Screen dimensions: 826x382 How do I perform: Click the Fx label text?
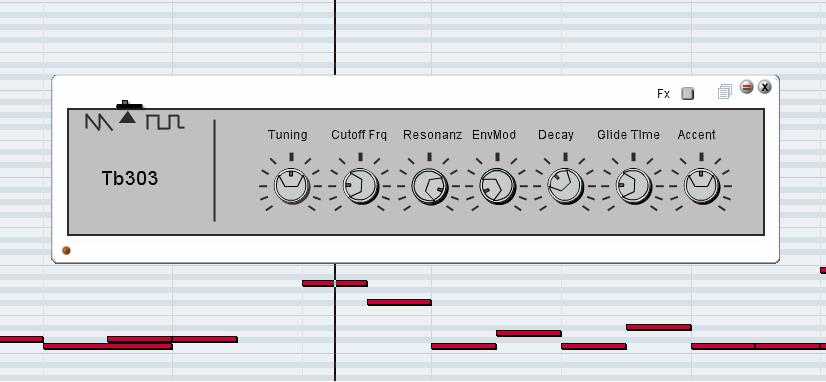point(663,94)
